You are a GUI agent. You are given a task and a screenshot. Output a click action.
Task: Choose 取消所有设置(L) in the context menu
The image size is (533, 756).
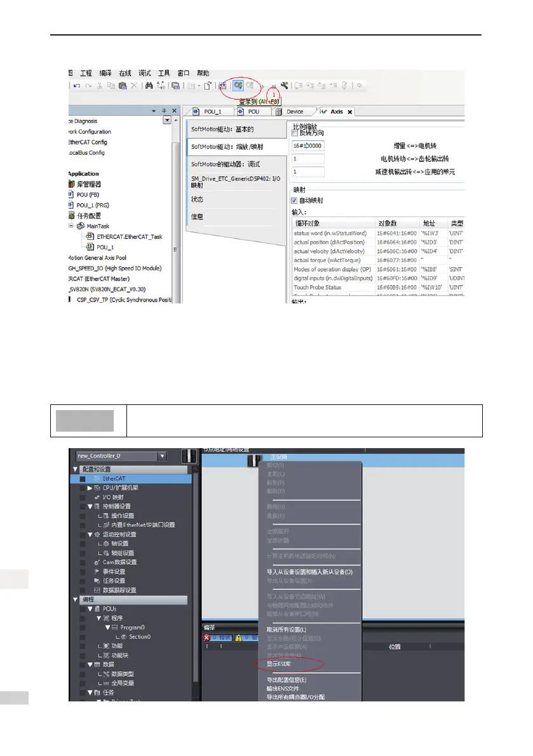point(287,630)
